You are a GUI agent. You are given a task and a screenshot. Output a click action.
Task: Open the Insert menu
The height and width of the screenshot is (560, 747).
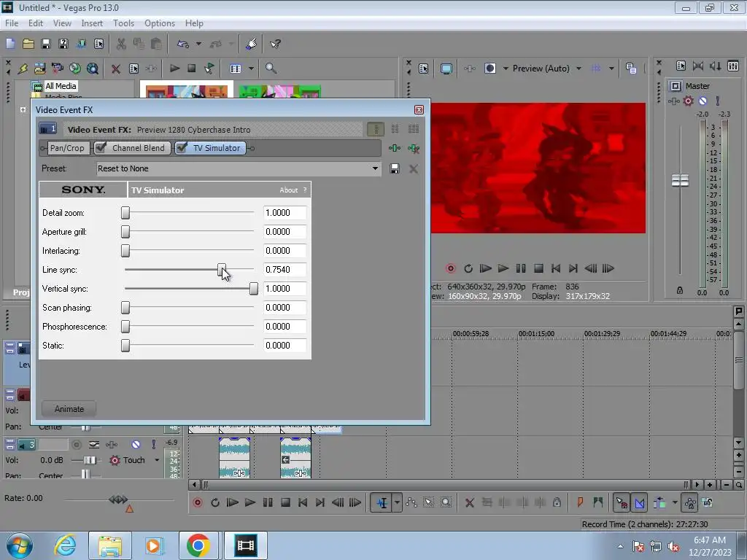pyautogui.click(x=92, y=23)
